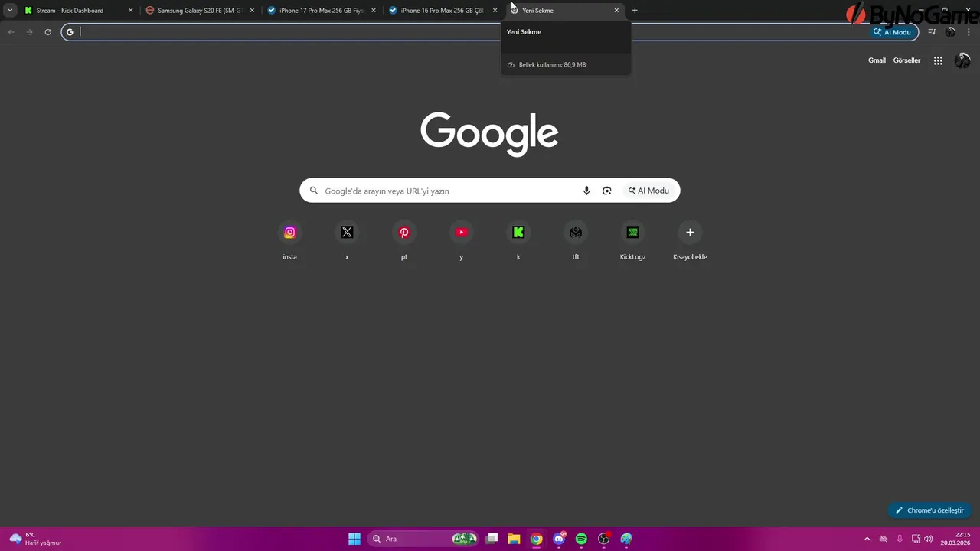980x551 pixels.
Task: Click AI Modu in the address bar
Action: coord(893,32)
